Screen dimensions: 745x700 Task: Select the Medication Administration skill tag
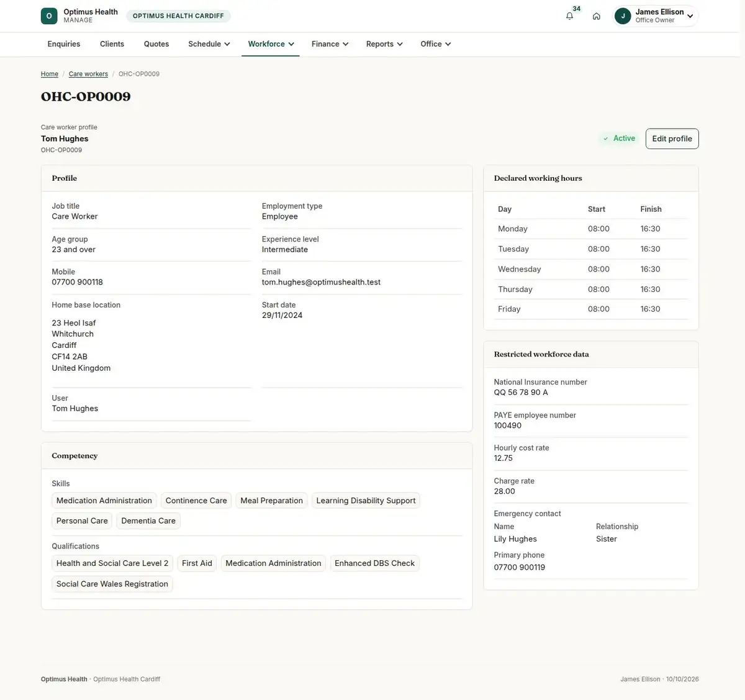tap(104, 501)
